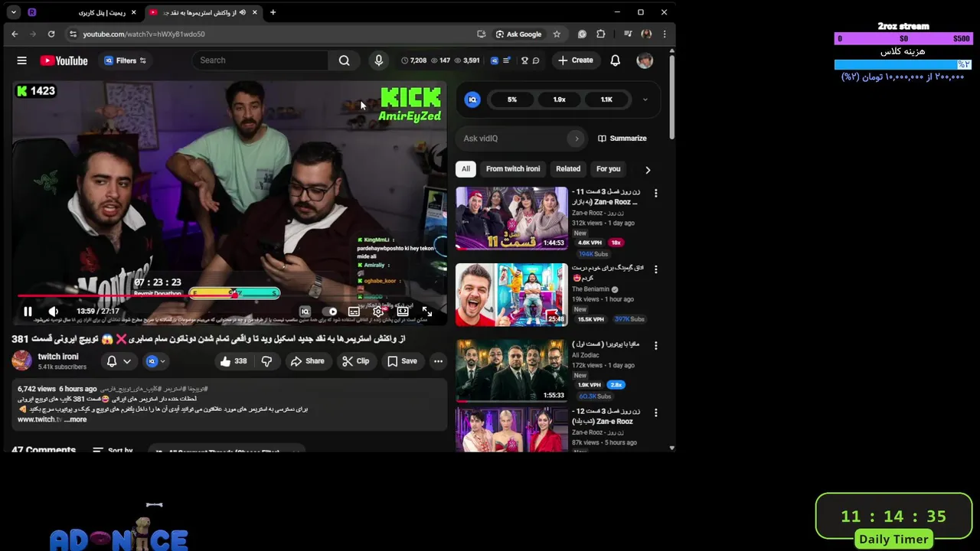Go back with the browser back arrow

pyautogui.click(x=15, y=34)
